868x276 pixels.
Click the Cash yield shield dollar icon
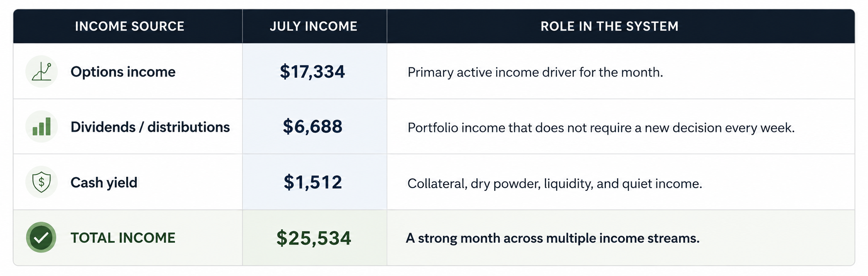tap(41, 182)
